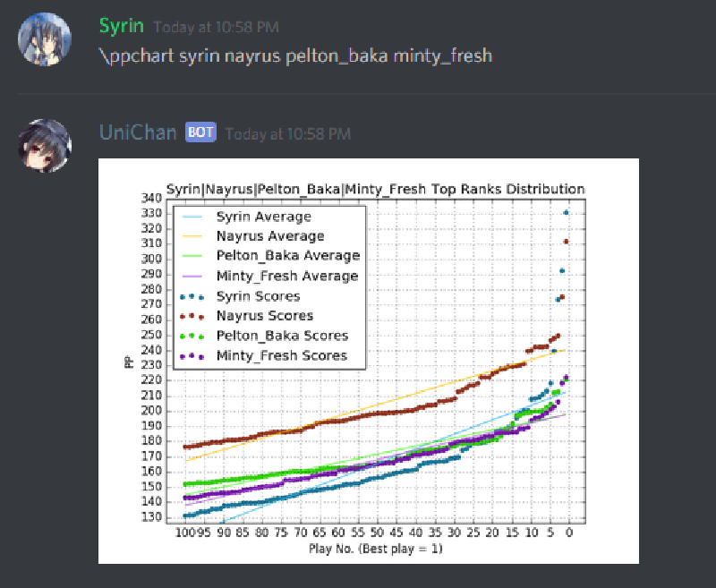Click the BOT badge next to UniChan
This screenshot has height=588, width=716.
pos(200,132)
